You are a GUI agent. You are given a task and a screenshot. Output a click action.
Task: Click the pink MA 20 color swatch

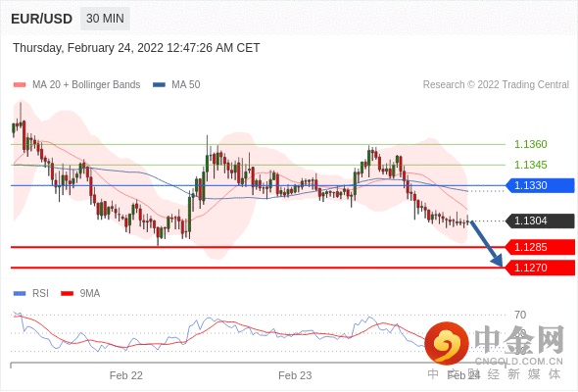click(20, 85)
